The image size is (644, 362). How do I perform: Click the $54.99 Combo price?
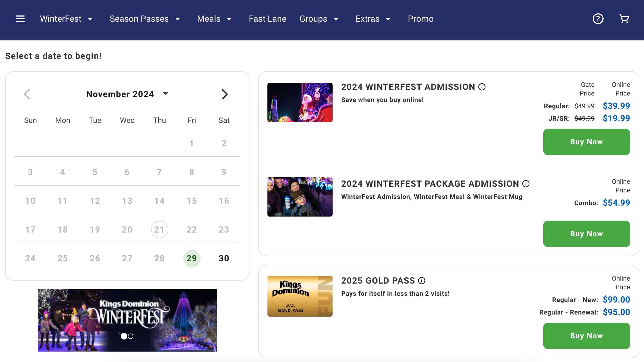pos(616,203)
